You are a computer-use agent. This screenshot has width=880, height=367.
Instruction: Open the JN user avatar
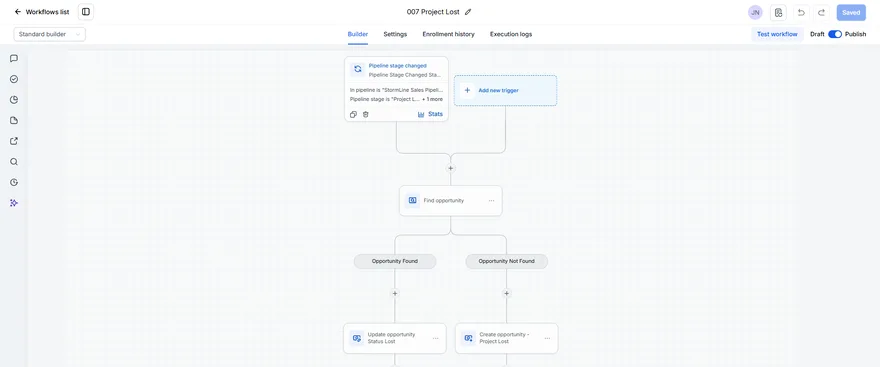coord(755,12)
